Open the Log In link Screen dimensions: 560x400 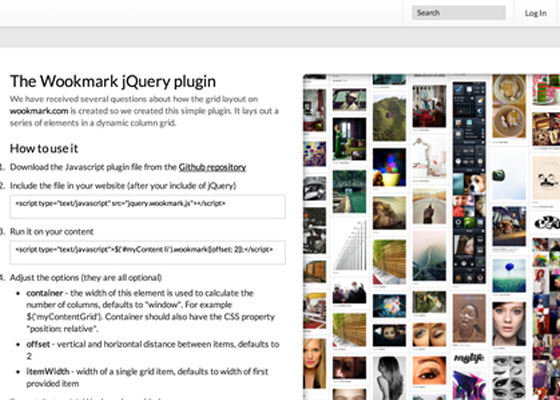coord(535,13)
